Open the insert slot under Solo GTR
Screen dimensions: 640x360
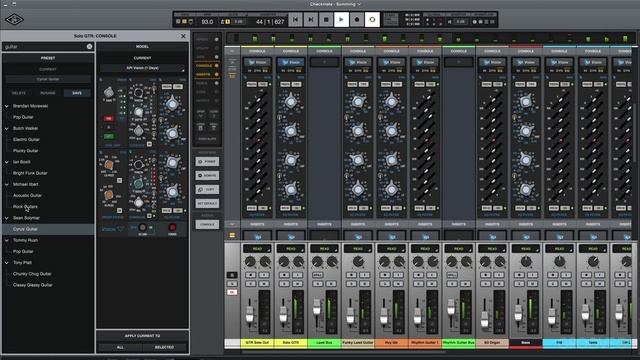291,236
